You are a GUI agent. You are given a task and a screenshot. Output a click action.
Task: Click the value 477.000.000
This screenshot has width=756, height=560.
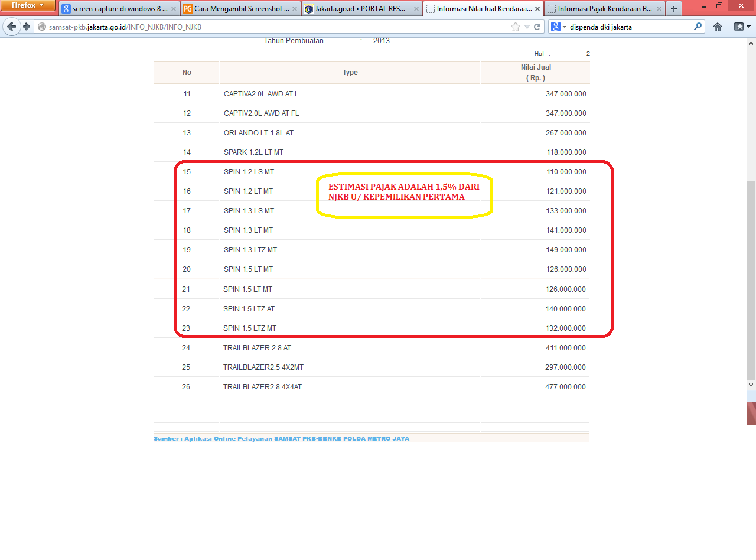[566, 387]
